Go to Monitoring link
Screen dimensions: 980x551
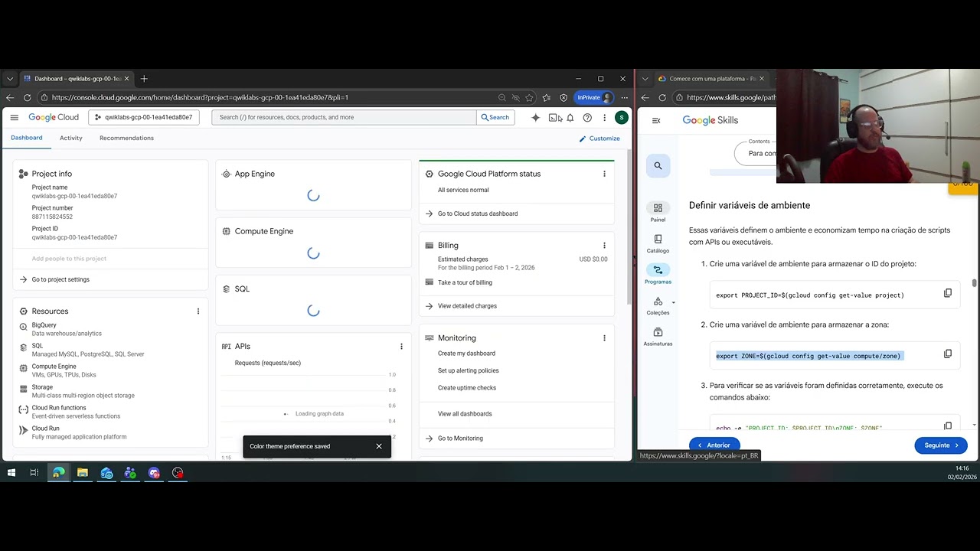[460, 439]
